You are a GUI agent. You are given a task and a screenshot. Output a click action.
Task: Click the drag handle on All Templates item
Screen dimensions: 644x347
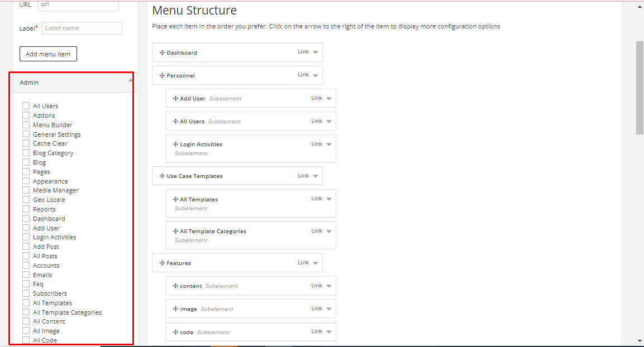click(x=175, y=200)
